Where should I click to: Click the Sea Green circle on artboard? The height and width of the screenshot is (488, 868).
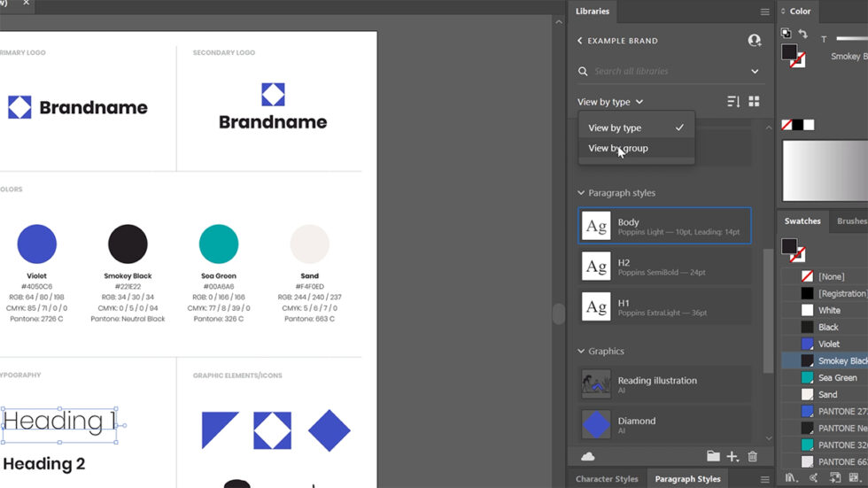[x=219, y=244]
